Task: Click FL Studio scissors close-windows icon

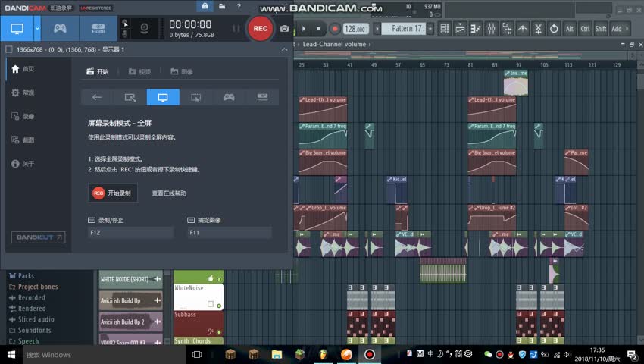Action: 538,29
